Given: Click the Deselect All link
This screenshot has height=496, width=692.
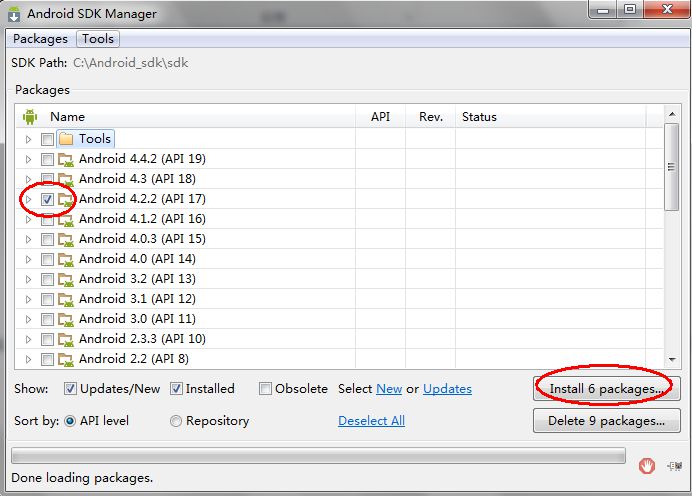Looking at the screenshot, I should 371,421.
